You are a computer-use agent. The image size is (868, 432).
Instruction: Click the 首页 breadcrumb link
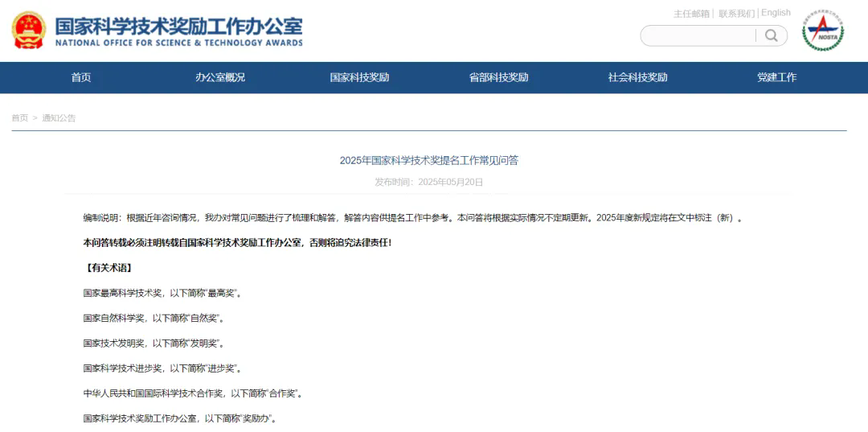click(x=19, y=118)
